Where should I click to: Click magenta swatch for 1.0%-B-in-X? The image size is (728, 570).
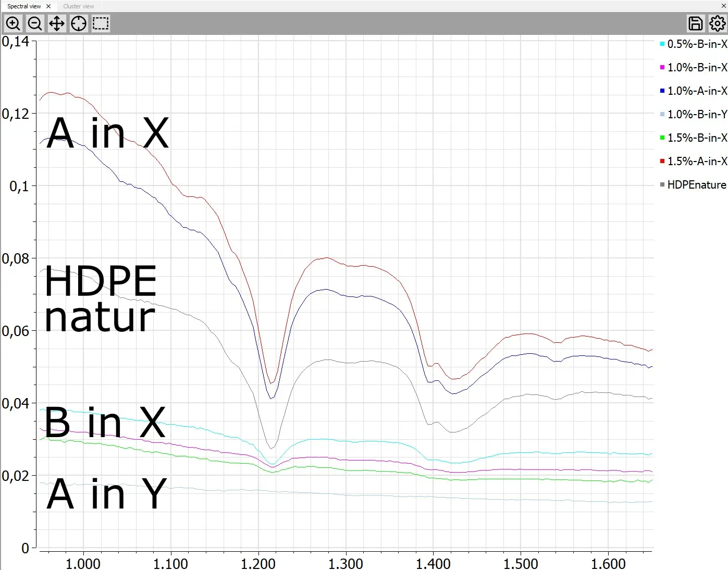(x=662, y=67)
